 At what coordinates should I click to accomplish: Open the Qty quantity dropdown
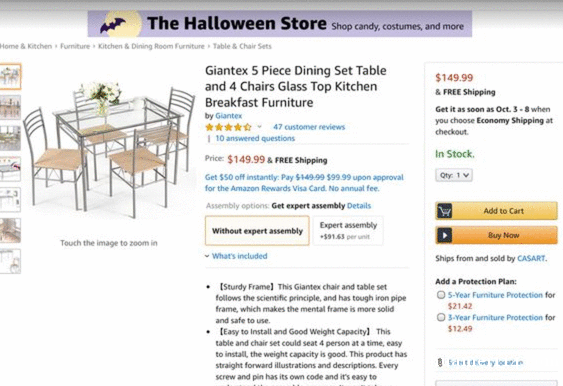point(454,175)
